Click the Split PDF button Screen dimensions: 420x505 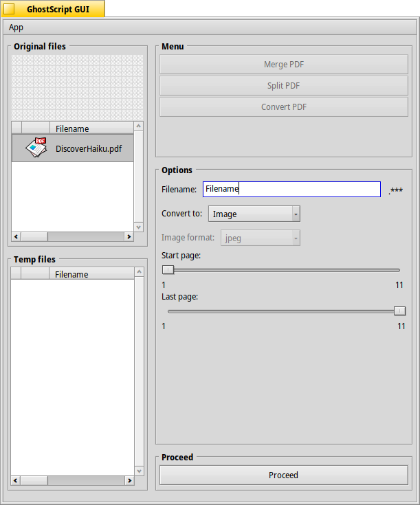pyautogui.click(x=283, y=86)
